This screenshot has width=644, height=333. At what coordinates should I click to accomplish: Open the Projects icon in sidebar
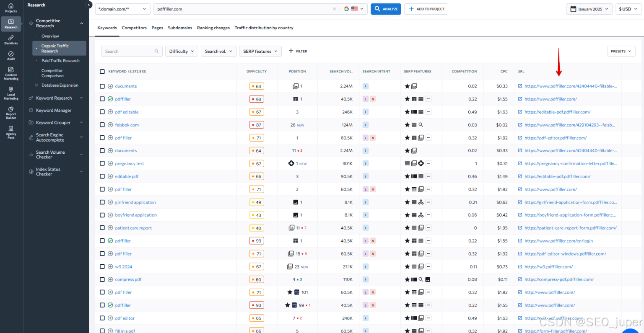11,8
